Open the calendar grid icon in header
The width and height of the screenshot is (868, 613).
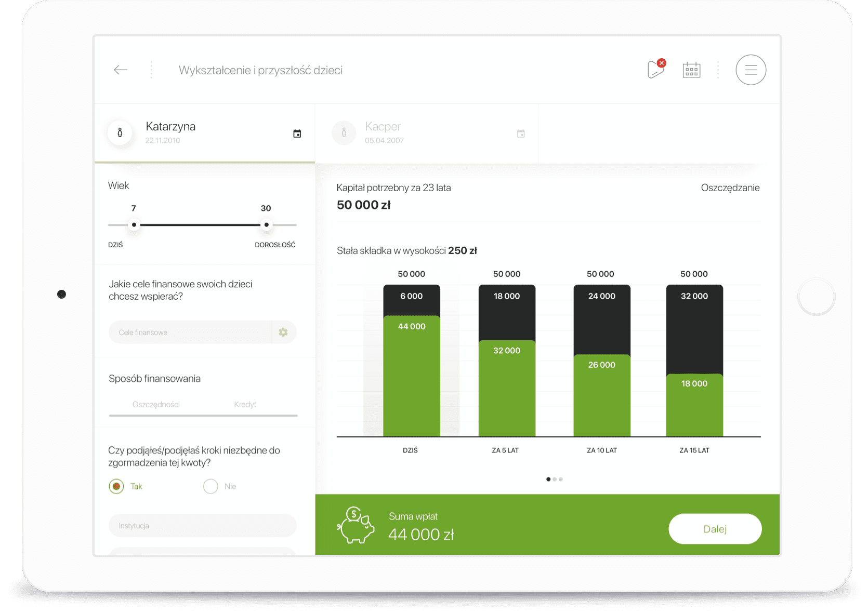691,70
